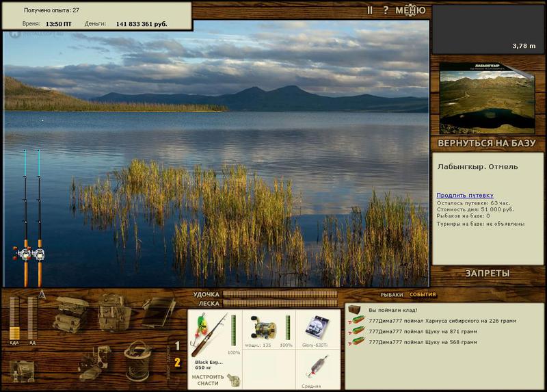This screenshot has height=392, width=547.
Task: Open the ЗАПРЕТЫ restrictions button
Action: [487, 274]
